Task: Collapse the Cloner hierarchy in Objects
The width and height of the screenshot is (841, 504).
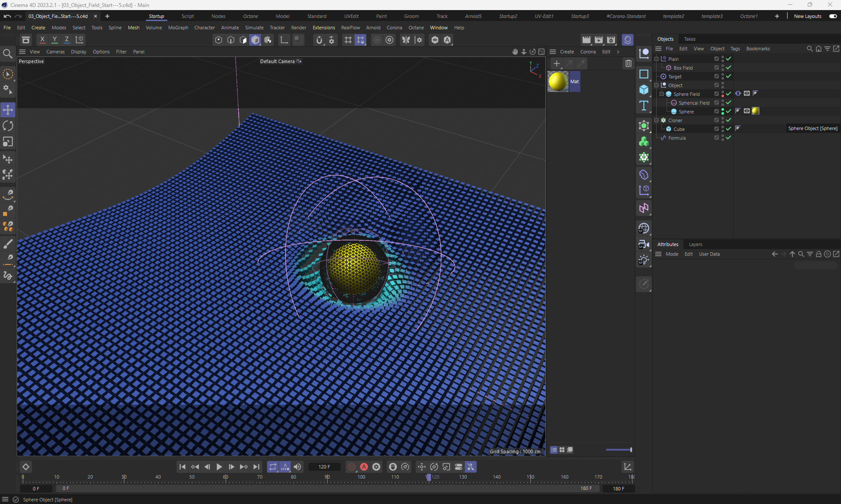Action: point(657,120)
